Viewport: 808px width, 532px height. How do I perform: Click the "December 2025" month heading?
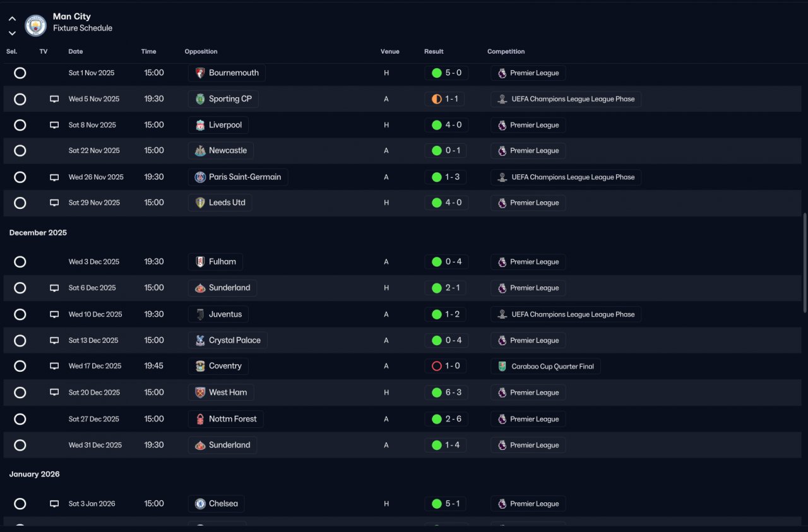tap(38, 233)
